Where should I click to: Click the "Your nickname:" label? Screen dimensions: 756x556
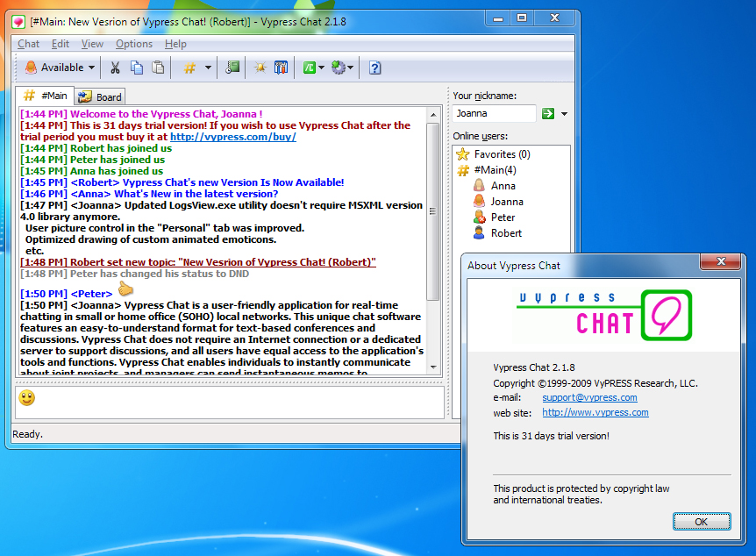484,96
